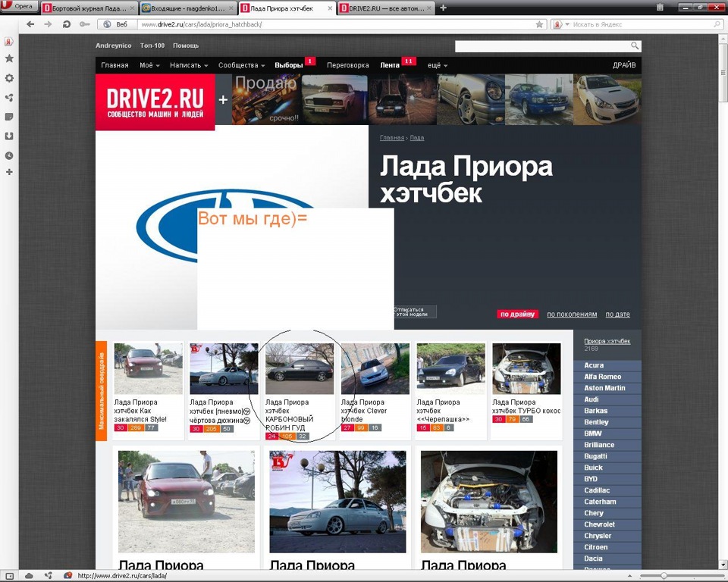The height and width of the screenshot is (582, 728).
Task: Open the Yandex panel in Opera sidebar
Action: coord(9,42)
